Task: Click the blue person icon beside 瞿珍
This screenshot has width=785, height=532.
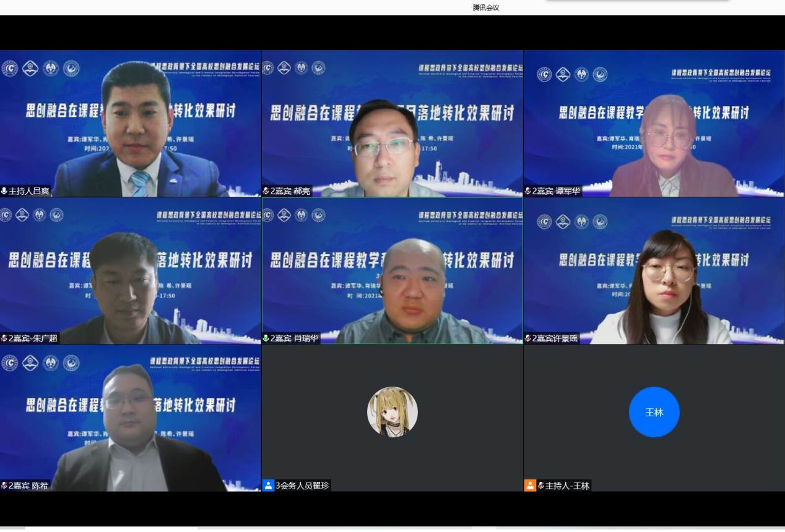Action: [x=268, y=486]
